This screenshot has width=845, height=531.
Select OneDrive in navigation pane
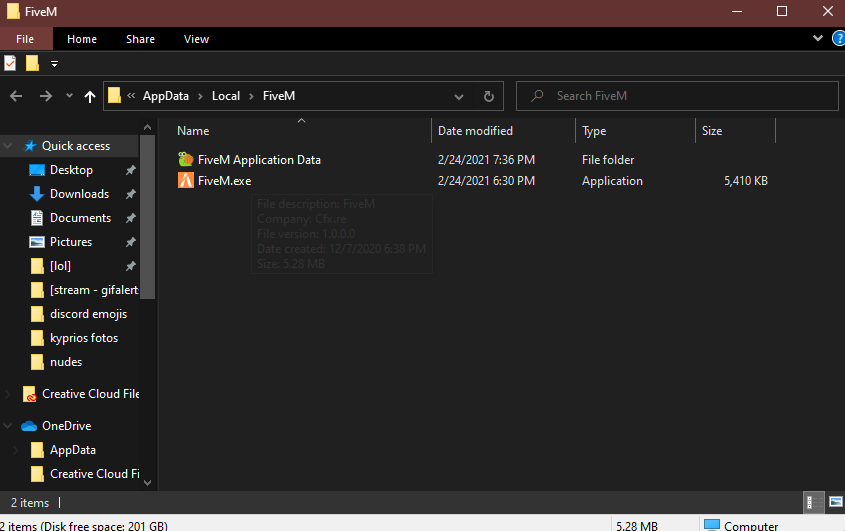pyautogui.click(x=66, y=426)
